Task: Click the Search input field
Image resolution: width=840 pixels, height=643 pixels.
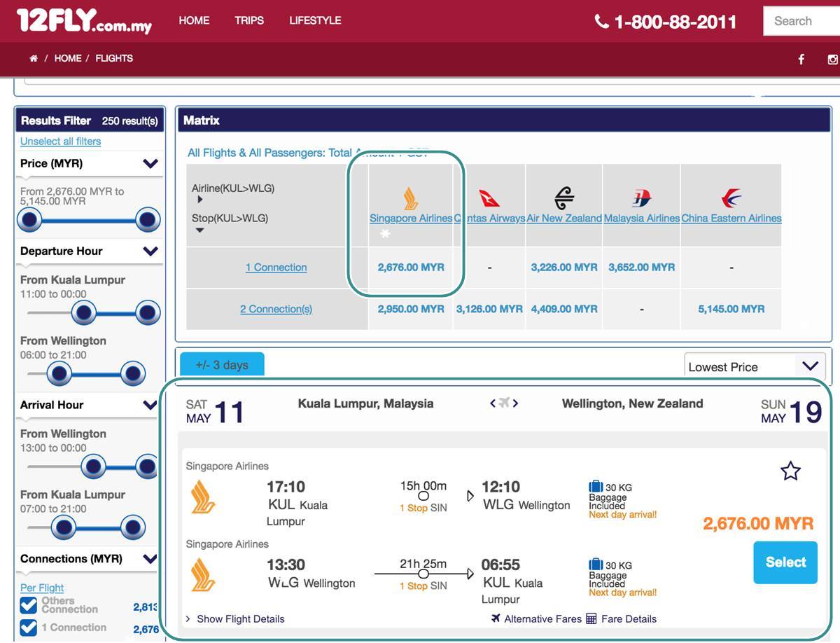Action: (x=801, y=21)
